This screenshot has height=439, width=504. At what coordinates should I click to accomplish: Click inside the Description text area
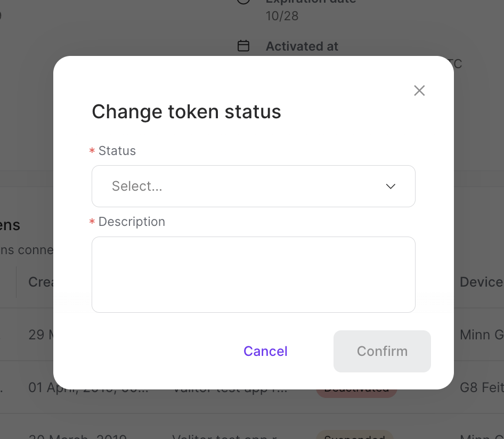click(253, 274)
